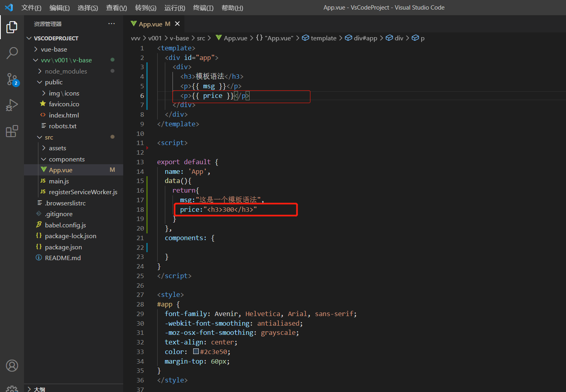Click the template symbol icon in breadcrumb

pyautogui.click(x=306, y=38)
